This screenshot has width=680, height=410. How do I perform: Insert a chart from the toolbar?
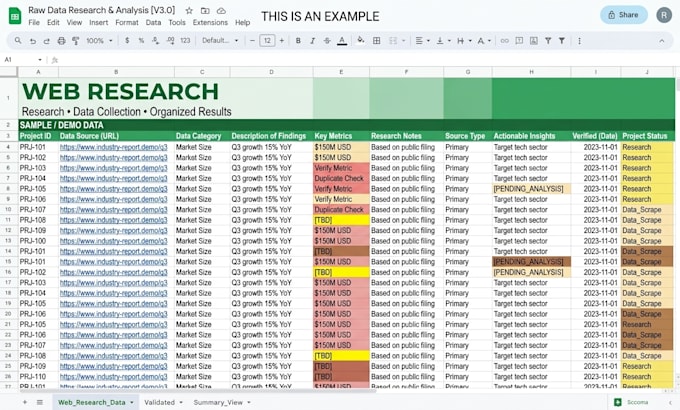click(x=534, y=40)
